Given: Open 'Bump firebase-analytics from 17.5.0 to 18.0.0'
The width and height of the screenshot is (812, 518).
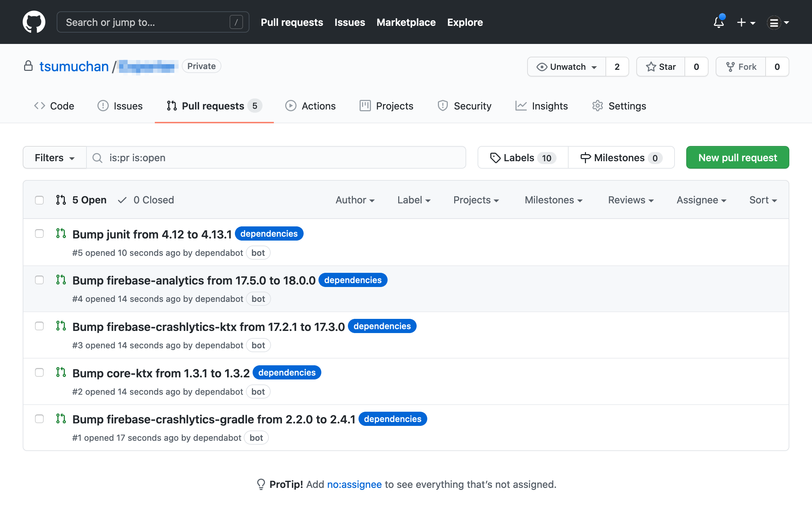Looking at the screenshot, I should [x=194, y=280].
